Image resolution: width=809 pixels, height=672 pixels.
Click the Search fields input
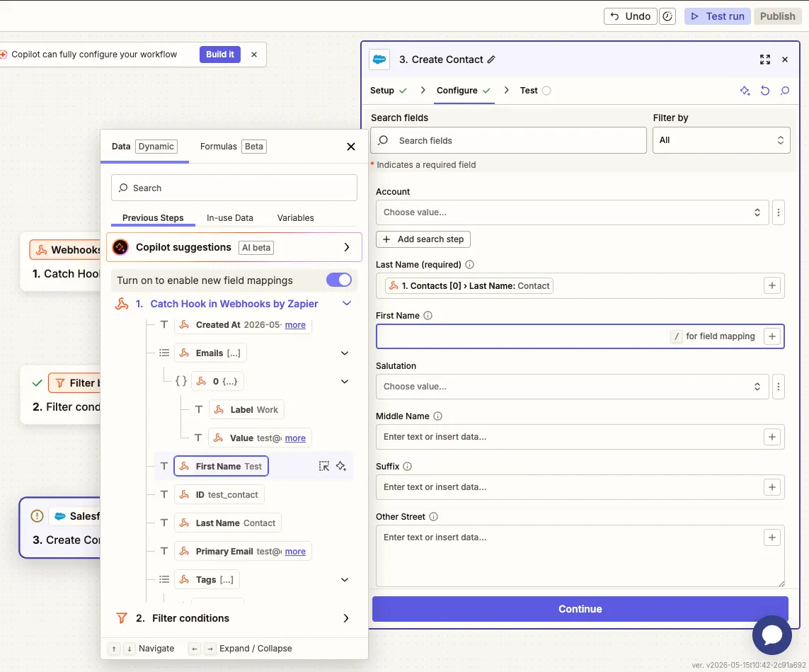[x=508, y=140]
